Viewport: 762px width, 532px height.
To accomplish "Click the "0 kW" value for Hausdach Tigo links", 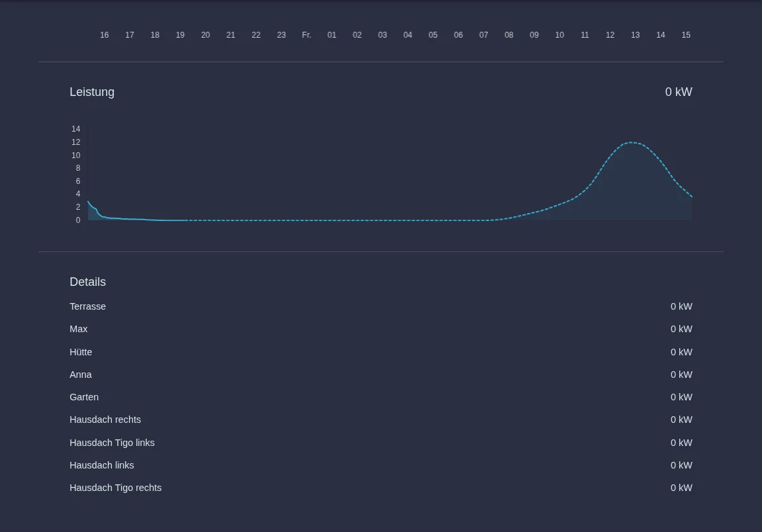I will pyautogui.click(x=681, y=443).
